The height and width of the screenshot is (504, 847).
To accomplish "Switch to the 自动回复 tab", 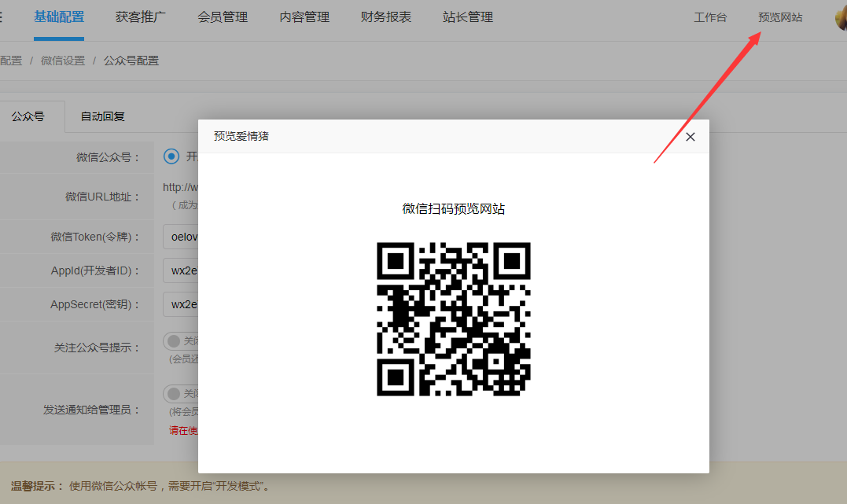I will click(103, 116).
